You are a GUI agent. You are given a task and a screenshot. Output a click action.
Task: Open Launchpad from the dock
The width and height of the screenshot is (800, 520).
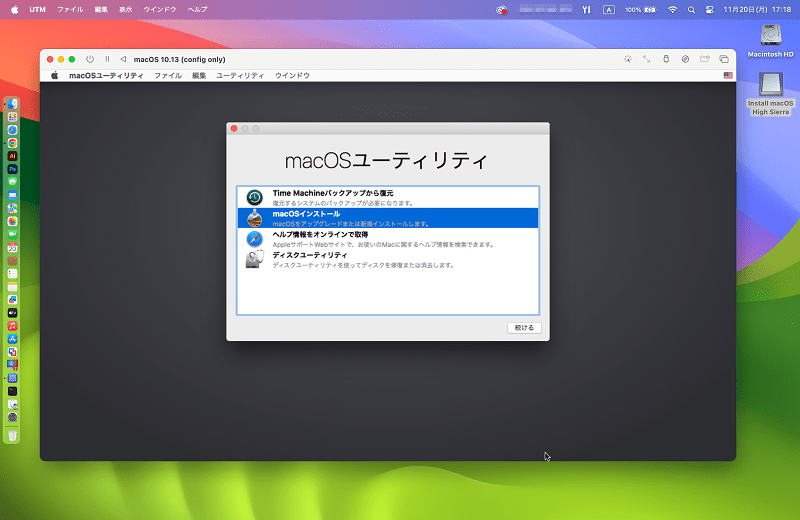[12, 117]
